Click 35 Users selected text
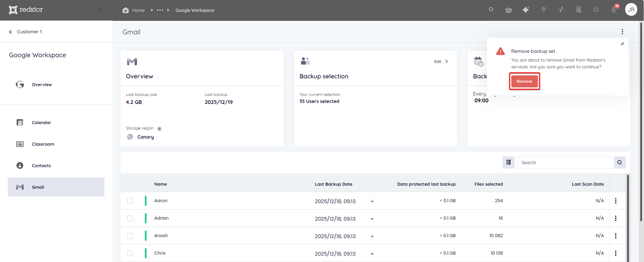The height and width of the screenshot is (262, 644). [319, 101]
